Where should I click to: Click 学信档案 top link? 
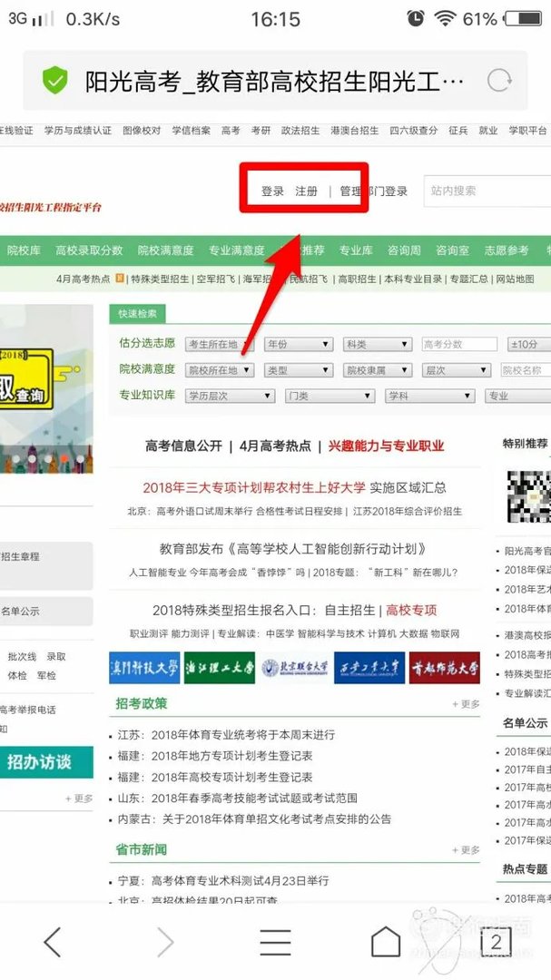[x=192, y=131]
